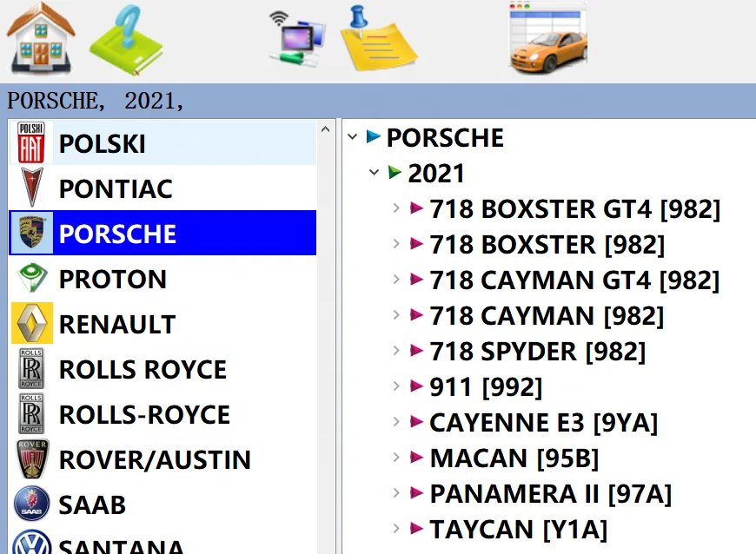Select ROLLS-ROYCE hyphenated brand entry

(x=162, y=413)
